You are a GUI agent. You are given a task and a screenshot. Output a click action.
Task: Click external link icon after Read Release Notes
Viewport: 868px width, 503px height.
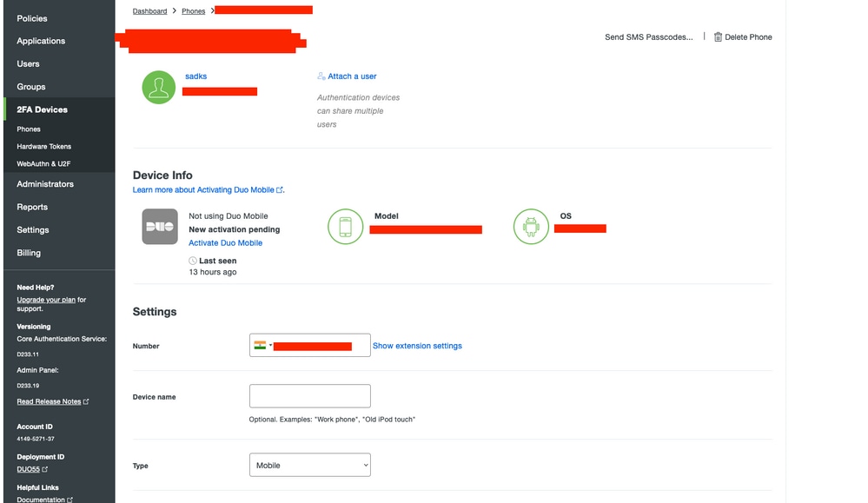[x=86, y=401]
